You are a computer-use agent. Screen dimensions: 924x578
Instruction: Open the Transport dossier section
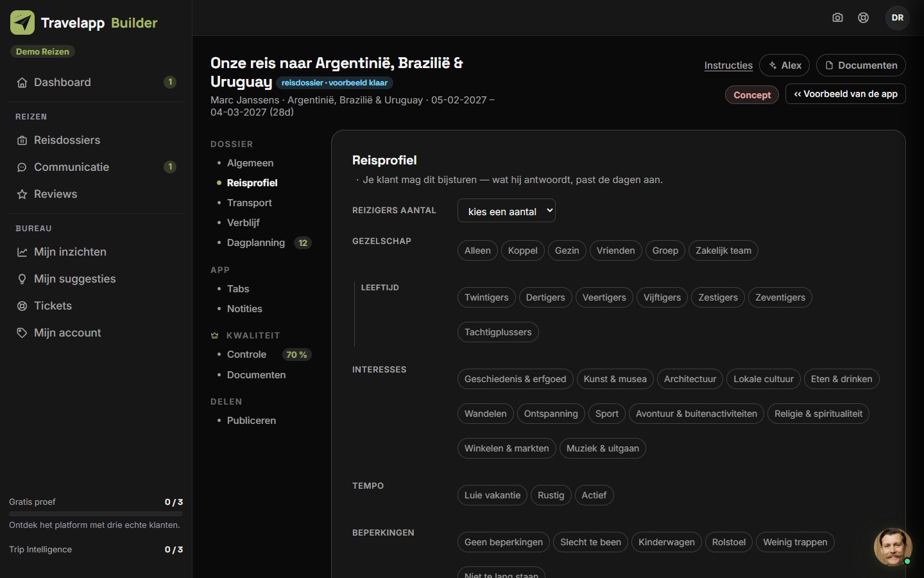point(250,203)
